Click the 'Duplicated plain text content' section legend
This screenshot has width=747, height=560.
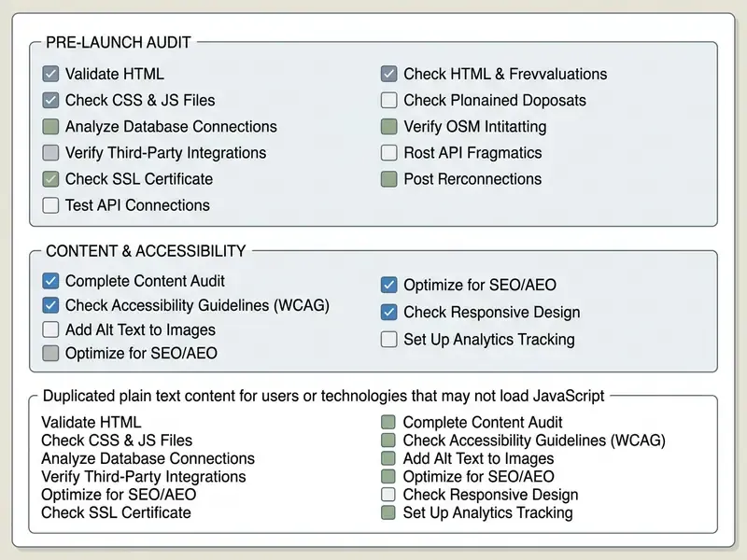[x=323, y=396]
